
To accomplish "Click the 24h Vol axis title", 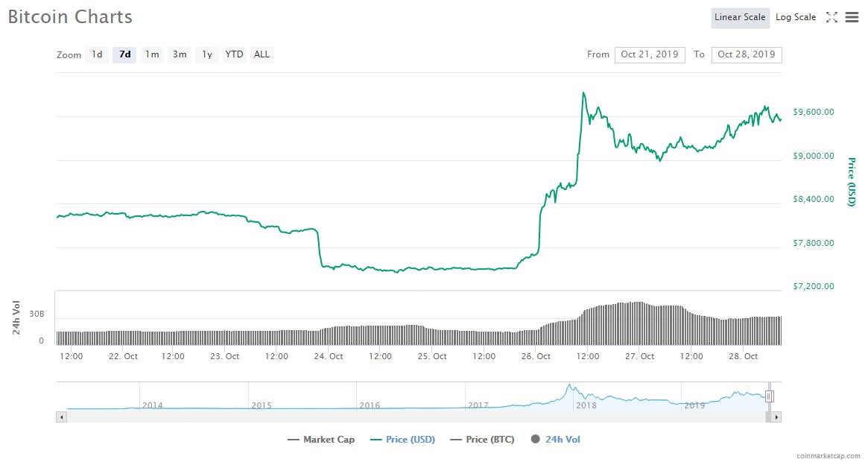I will coord(16,317).
